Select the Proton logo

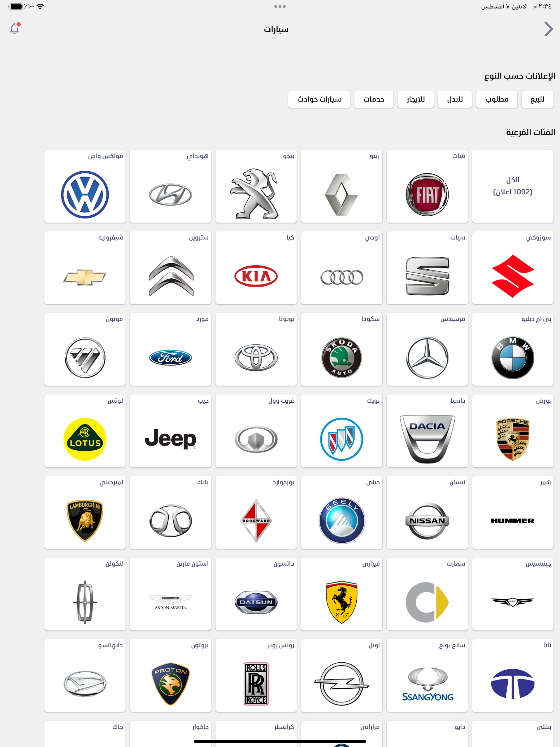pyautogui.click(x=170, y=684)
